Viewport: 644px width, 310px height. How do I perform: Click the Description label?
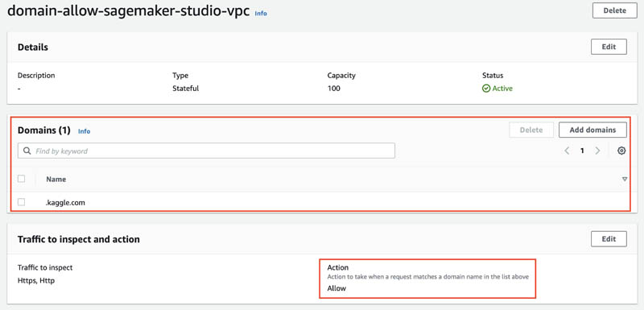36,76
